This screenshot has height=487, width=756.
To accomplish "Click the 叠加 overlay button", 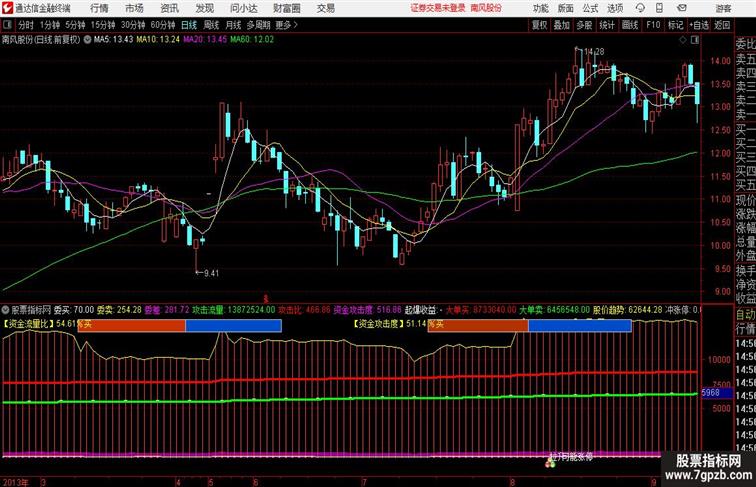I will [562, 25].
